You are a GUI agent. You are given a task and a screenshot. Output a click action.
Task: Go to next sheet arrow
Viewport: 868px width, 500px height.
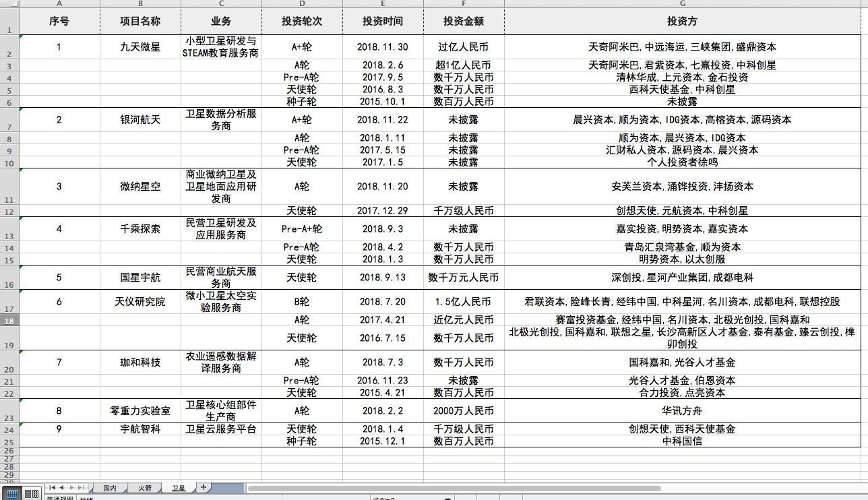tap(71, 487)
